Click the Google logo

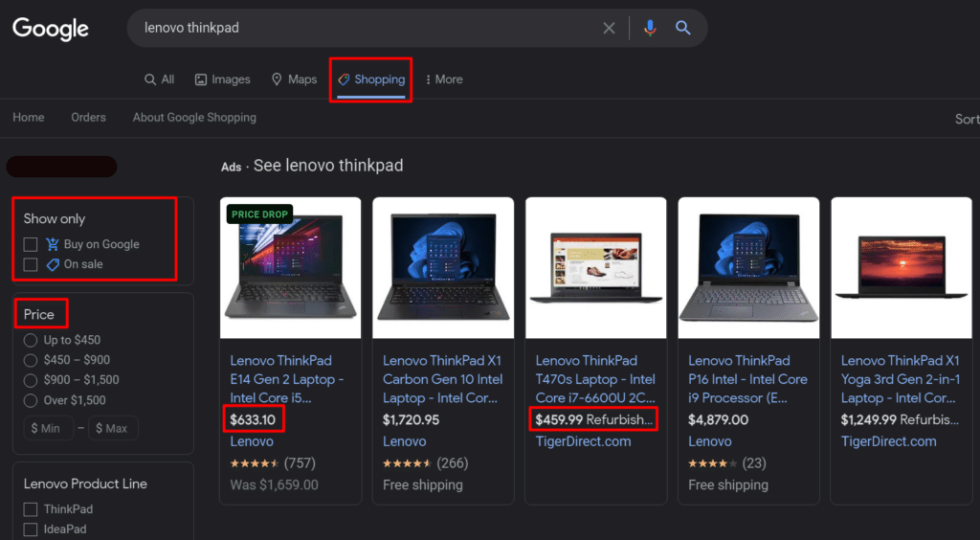(x=51, y=29)
